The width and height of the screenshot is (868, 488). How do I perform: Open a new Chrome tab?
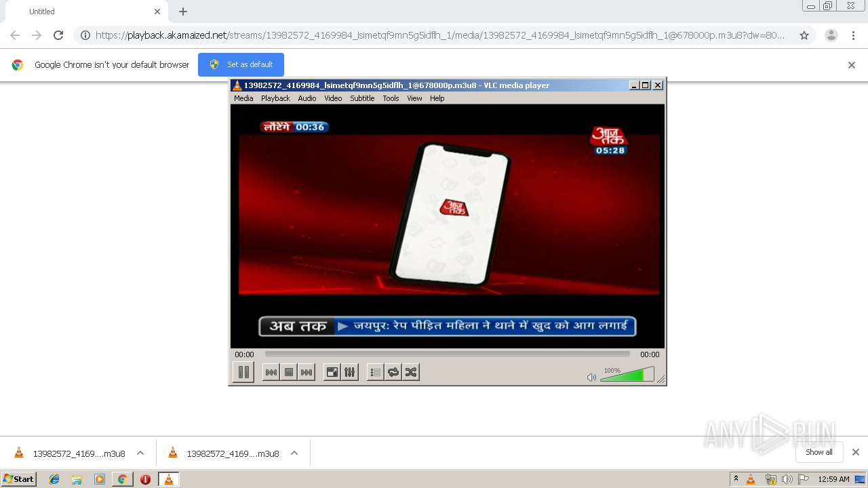tap(183, 12)
